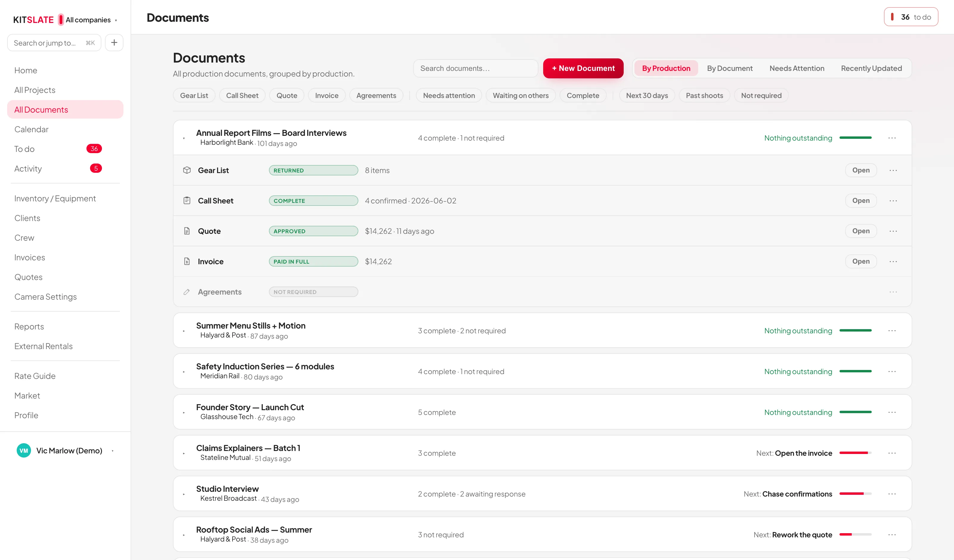This screenshot has height=560, width=954.
Task: Open Calendar in the sidebar
Action: (x=65, y=129)
